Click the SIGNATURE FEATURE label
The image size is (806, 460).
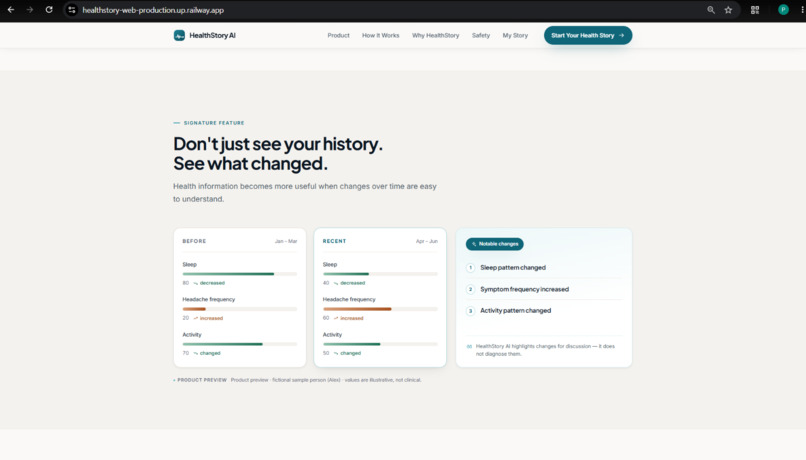214,123
